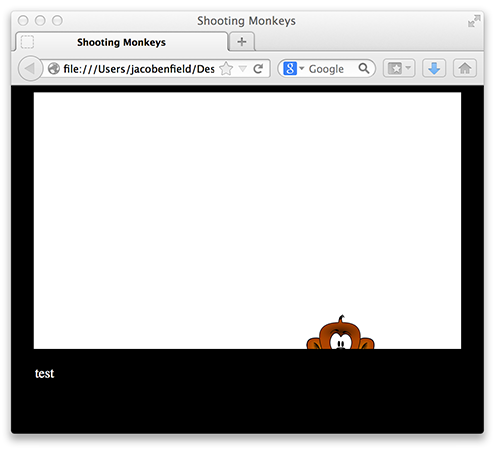Open the search engine selector dropdown arrow
The width and height of the screenshot is (500, 449).
302,68
